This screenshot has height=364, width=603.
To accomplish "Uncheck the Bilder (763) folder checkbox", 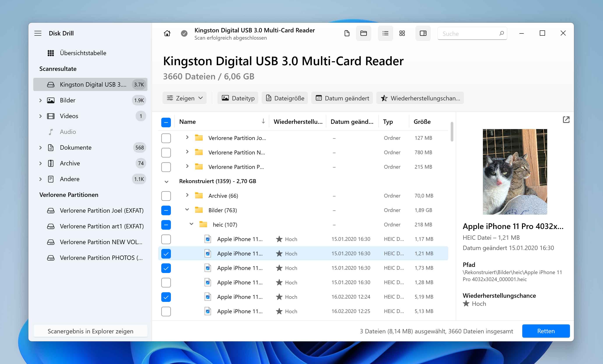I will [x=166, y=210].
